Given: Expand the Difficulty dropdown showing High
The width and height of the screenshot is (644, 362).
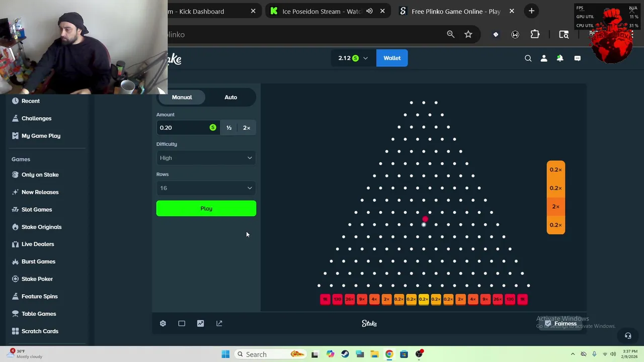Looking at the screenshot, I should pos(206,158).
